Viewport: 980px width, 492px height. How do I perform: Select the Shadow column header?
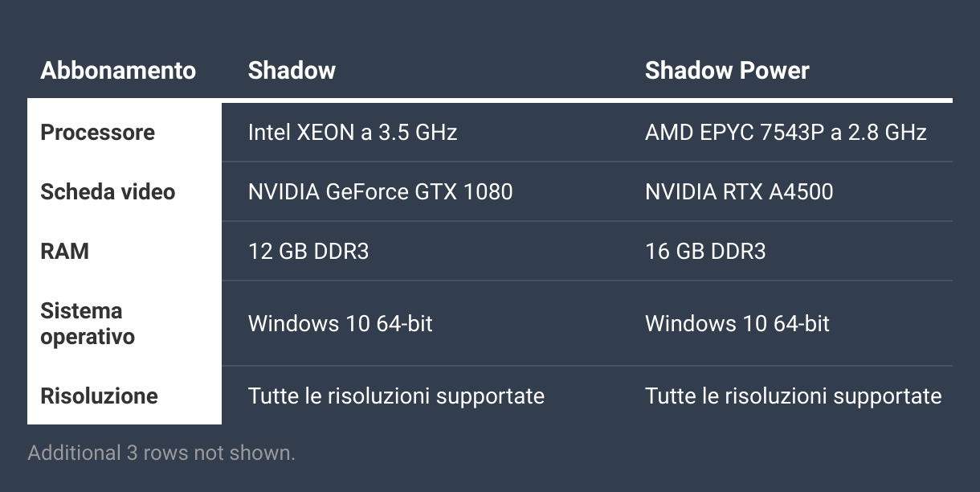[292, 70]
